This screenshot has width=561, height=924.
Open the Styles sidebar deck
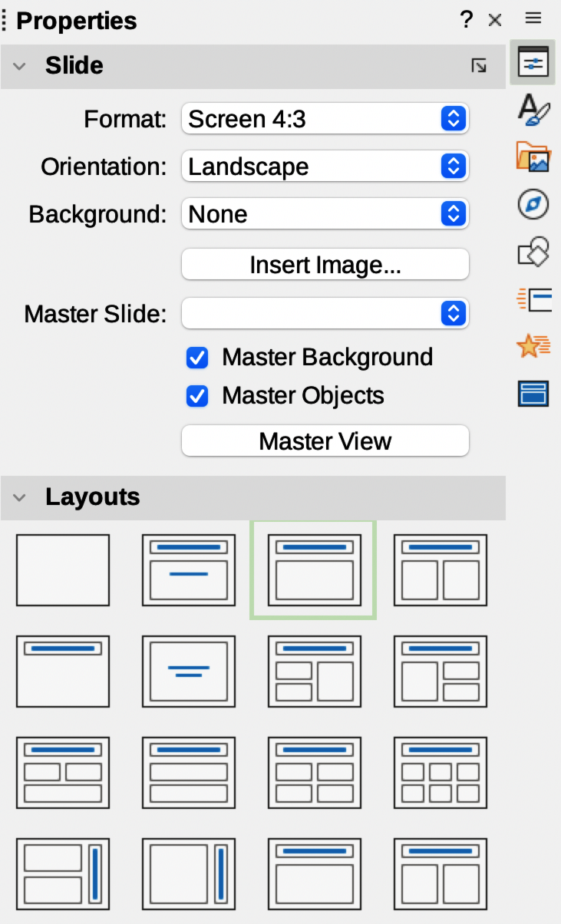533,109
